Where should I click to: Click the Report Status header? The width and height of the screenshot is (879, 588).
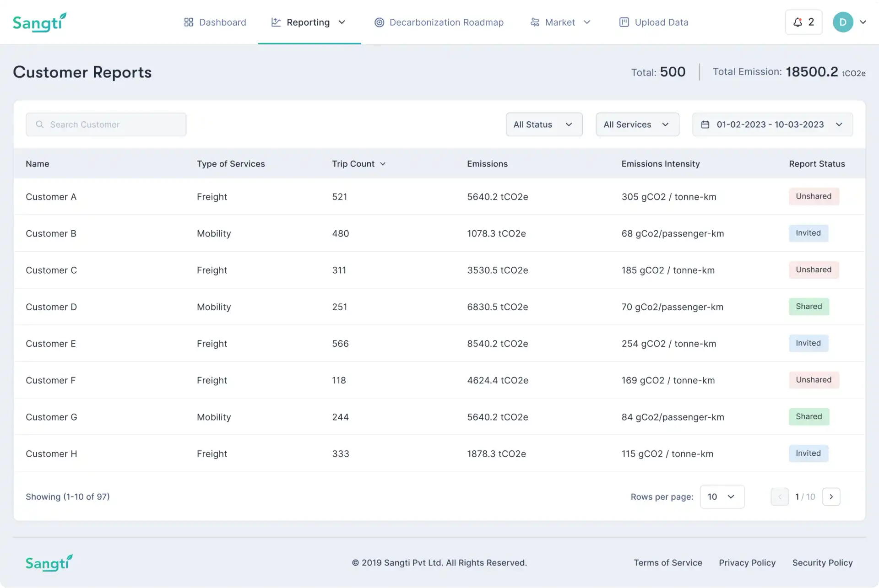click(x=817, y=164)
